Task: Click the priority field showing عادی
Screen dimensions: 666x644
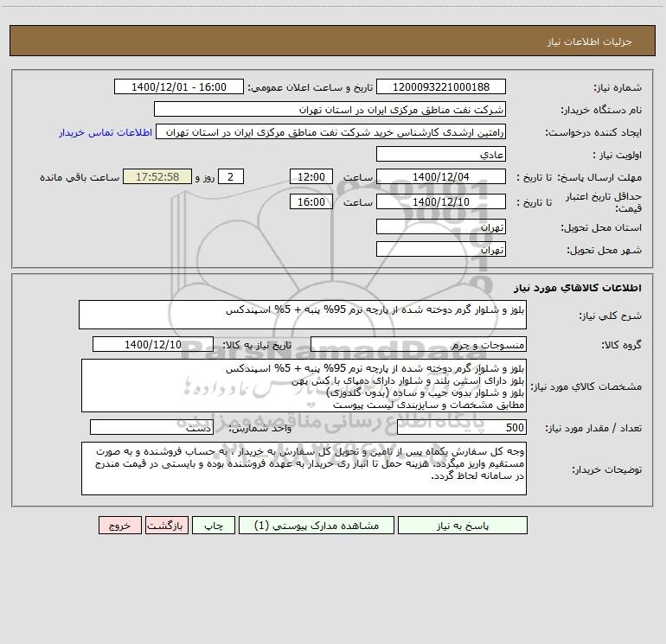Action: [441, 154]
